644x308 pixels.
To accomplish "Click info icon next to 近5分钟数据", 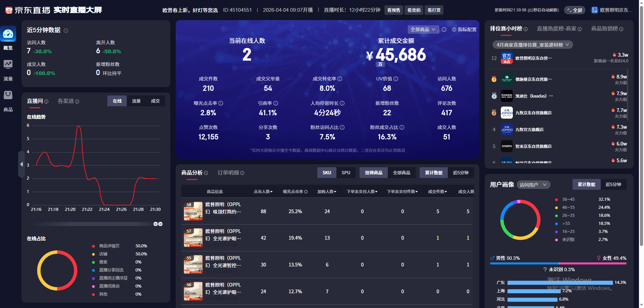I will pyautogui.click(x=66, y=30).
